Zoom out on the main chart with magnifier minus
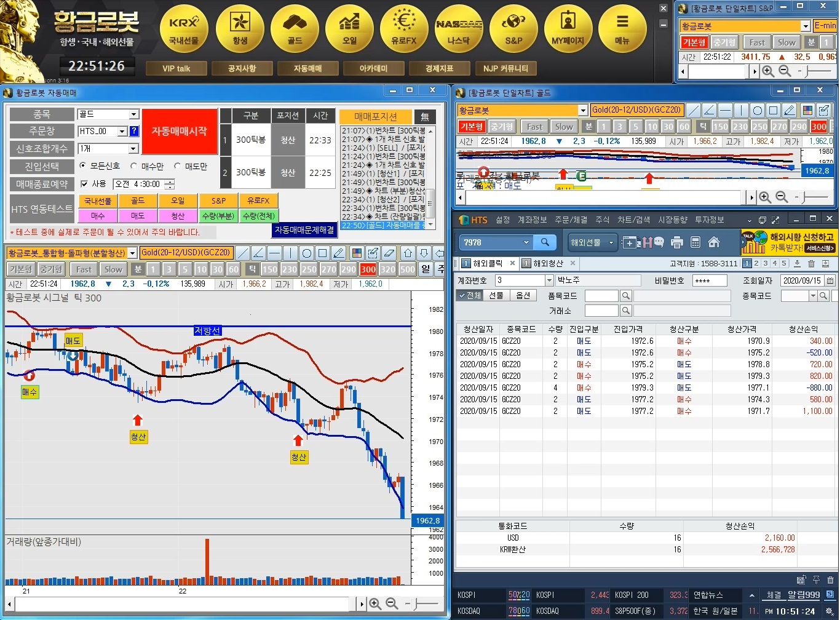The height and width of the screenshot is (620, 840). click(x=392, y=604)
